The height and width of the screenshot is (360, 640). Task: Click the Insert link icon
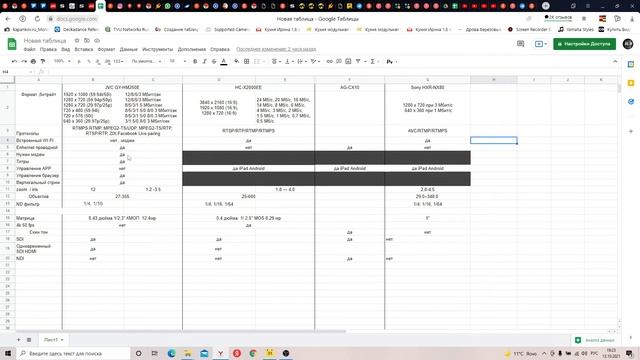coord(329,62)
